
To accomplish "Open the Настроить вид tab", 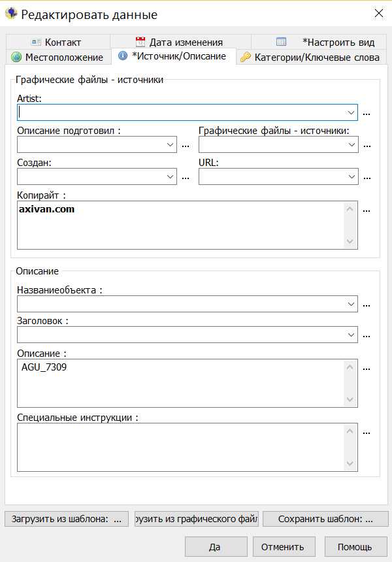I will point(319,42).
